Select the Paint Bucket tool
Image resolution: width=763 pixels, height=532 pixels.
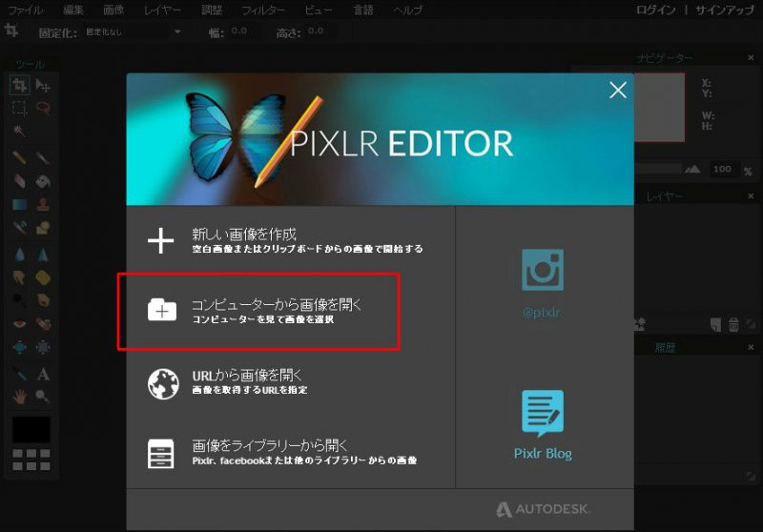click(43, 181)
